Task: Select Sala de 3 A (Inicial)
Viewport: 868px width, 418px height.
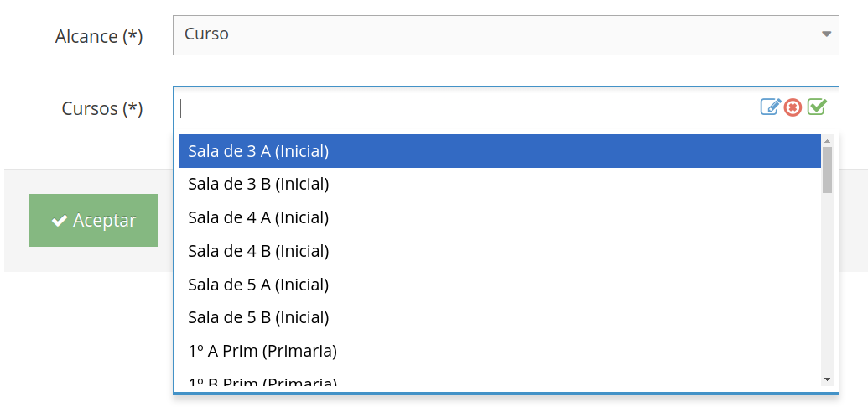Action: pos(500,151)
